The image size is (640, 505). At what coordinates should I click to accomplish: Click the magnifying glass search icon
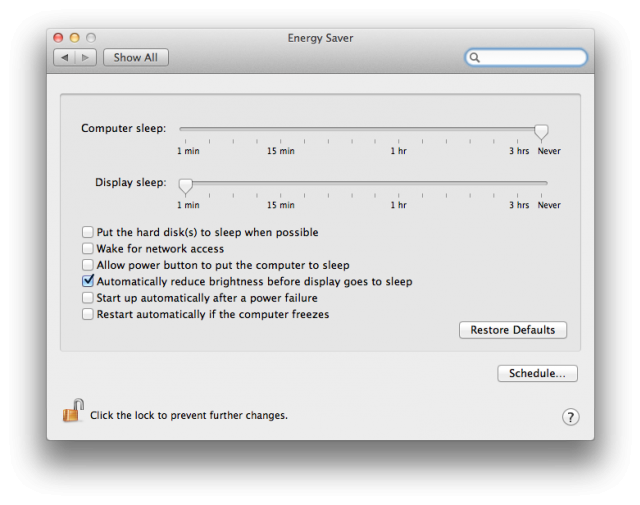(474, 58)
